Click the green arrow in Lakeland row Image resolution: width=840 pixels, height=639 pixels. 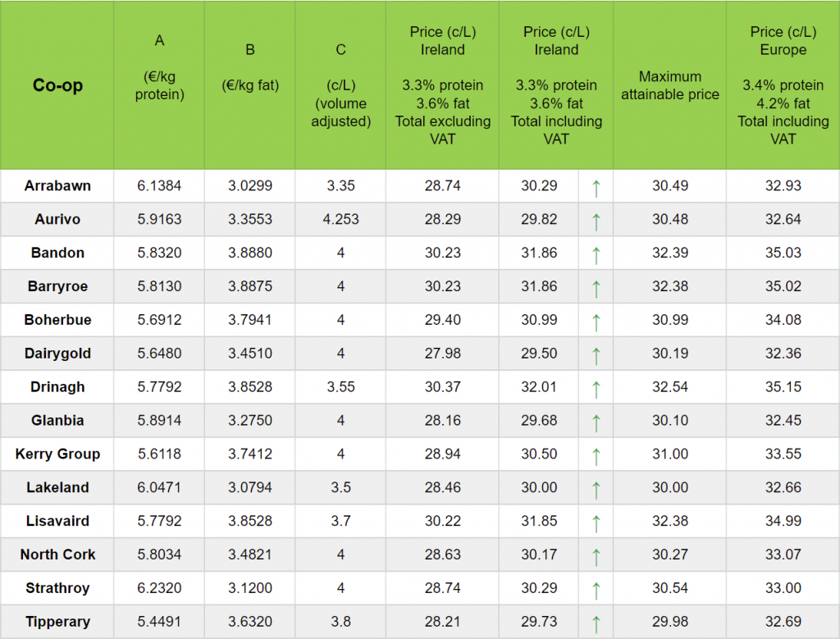(x=596, y=489)
